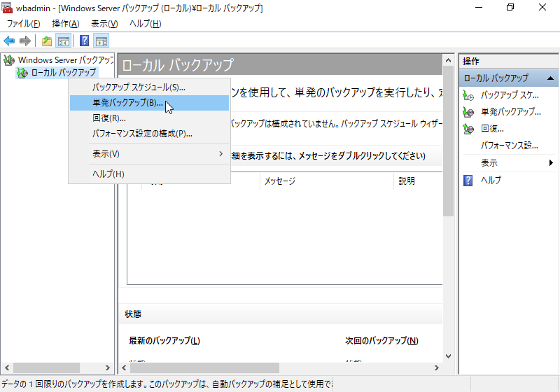Click the tree pane scroll right arrow

pos(107,367)
